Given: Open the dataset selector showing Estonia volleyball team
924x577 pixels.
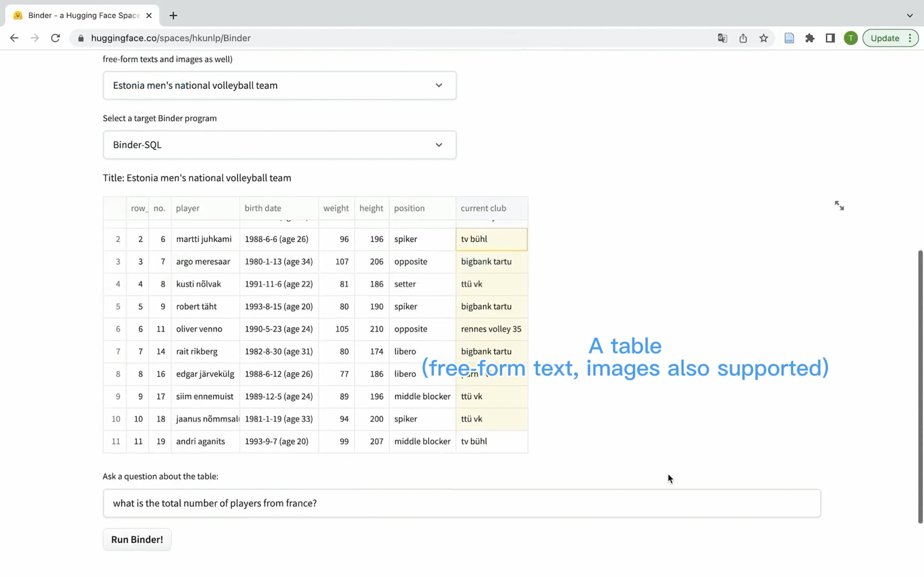Looking at the screenshot, I should pos(279,85).
